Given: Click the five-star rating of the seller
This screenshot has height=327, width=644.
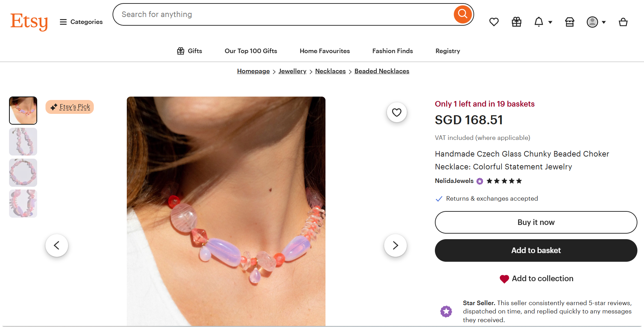Looking at the screenshot, I should (504, 181).
